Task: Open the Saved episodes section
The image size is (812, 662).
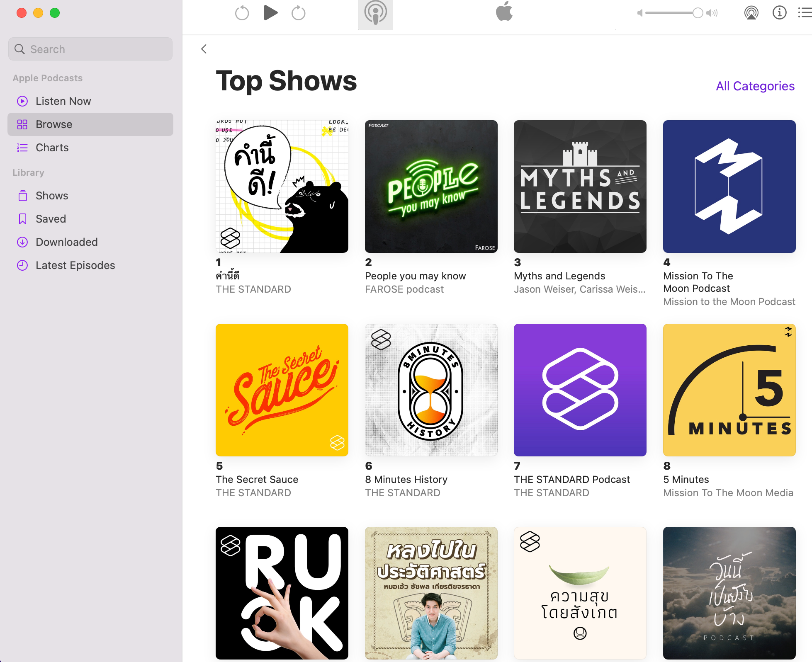Action: pyautogui.click(x=51, y=219)
